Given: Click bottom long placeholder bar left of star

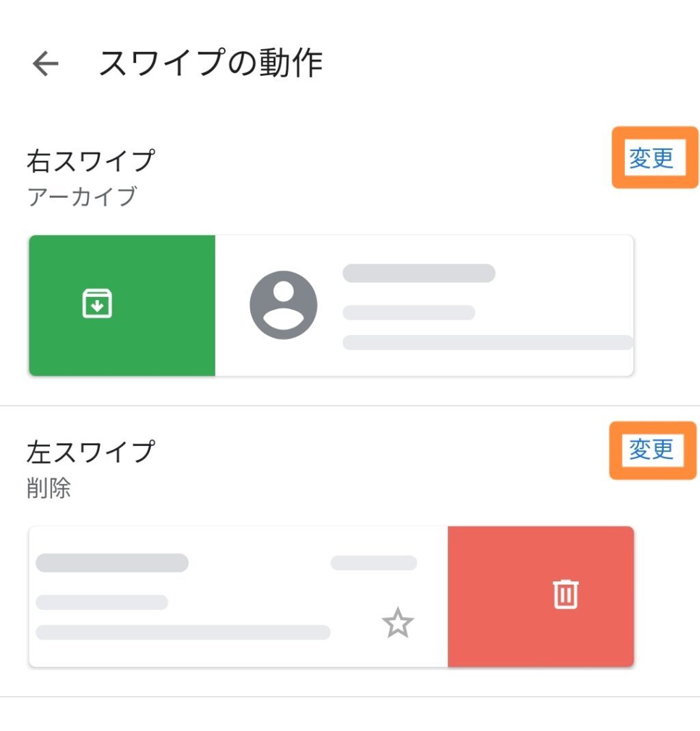Looking at the screenshot, I should (x=183, y=633).
